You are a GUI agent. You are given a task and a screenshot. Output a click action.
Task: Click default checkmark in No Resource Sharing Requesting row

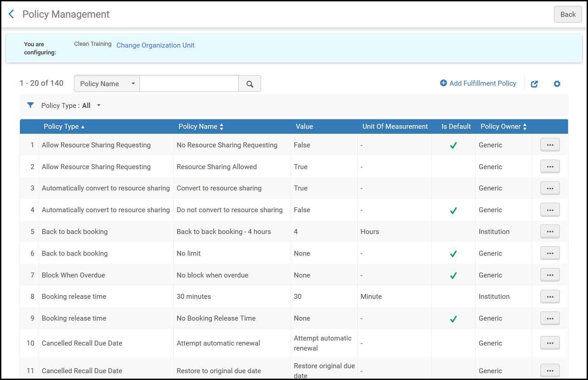coord(453,146)
